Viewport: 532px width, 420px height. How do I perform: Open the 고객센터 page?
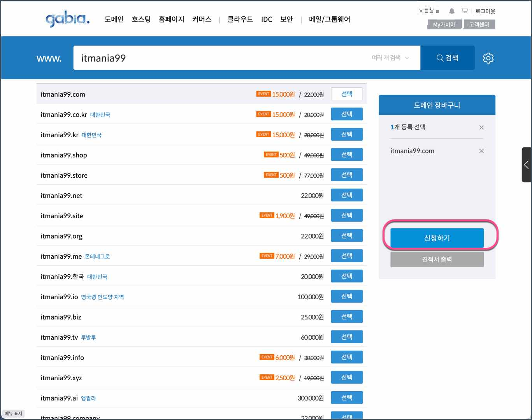pos(479,24)
